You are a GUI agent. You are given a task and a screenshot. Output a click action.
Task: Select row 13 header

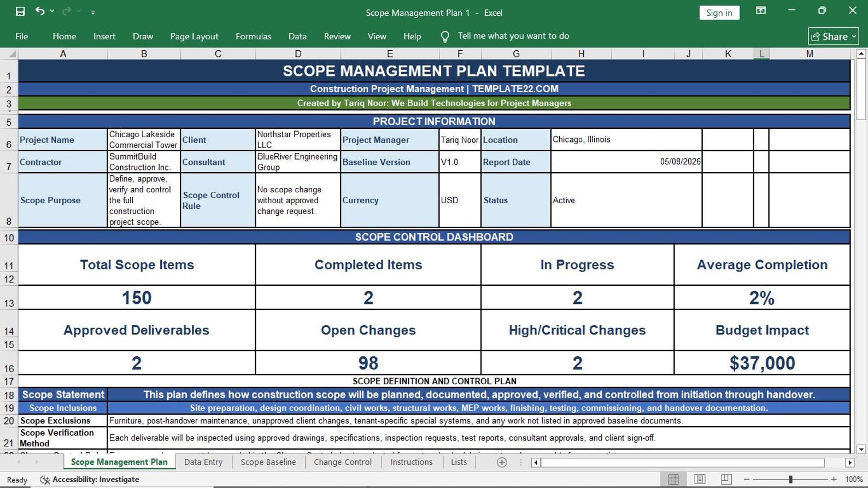9,298
